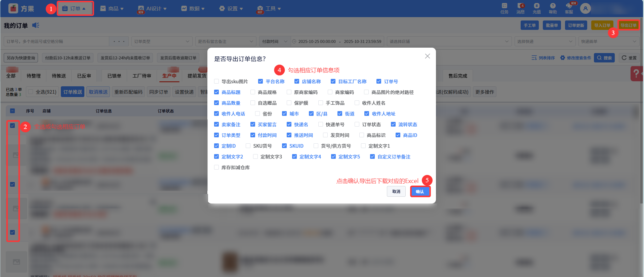Screen dimensions: 644x277
Task: Click the clock icon in date range field
Action: [x=294, y=41]
